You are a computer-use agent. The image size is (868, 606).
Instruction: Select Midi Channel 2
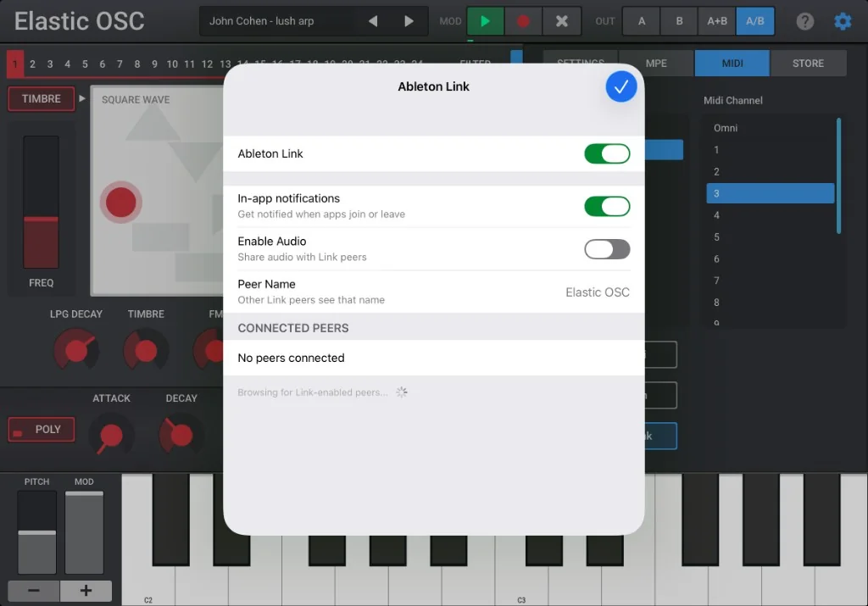770,171
